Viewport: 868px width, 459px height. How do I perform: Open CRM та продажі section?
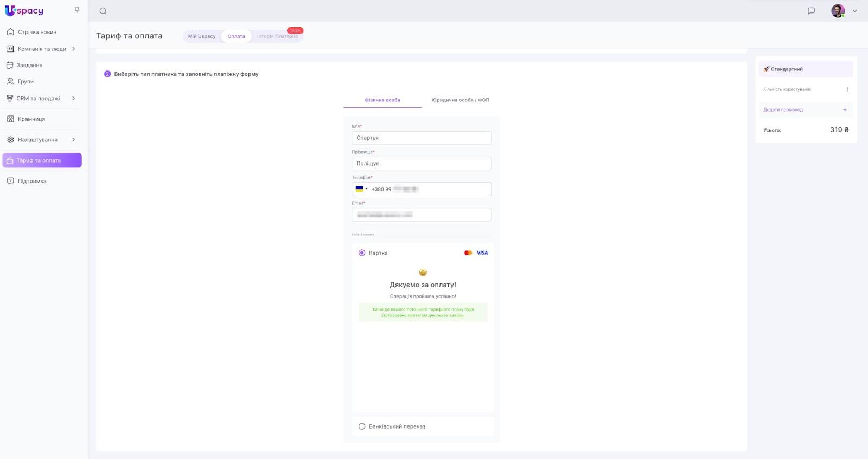[x=39, y=98]
